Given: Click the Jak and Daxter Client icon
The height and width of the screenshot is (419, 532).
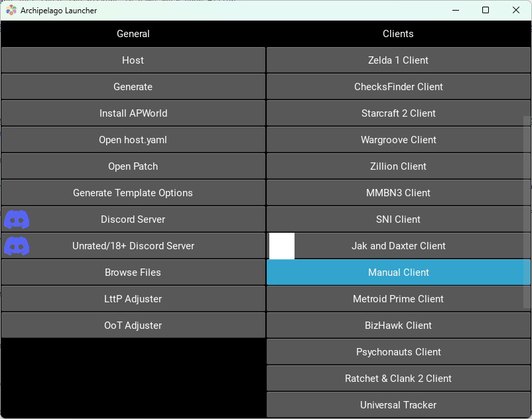Looking at the screenshot, I should 281,245.
